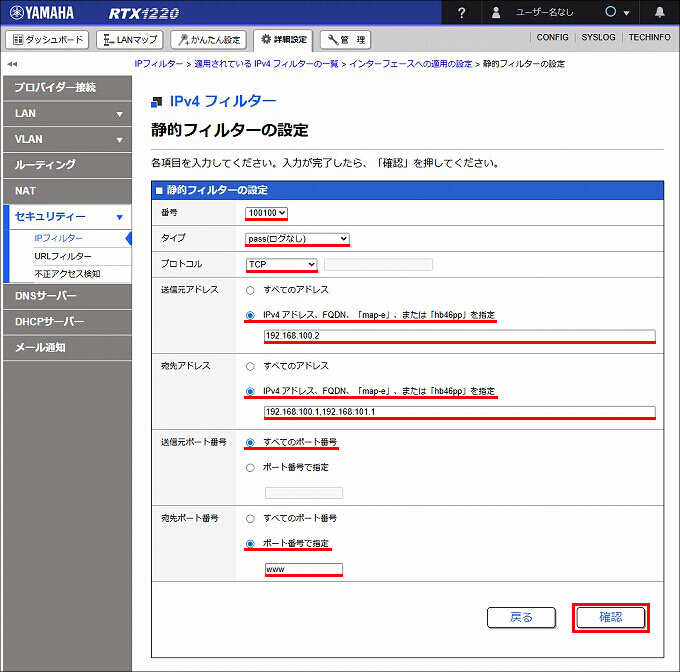Open メール通知 in sidebar
This screenshot has width=680, height=672.
tap(67, 348)
